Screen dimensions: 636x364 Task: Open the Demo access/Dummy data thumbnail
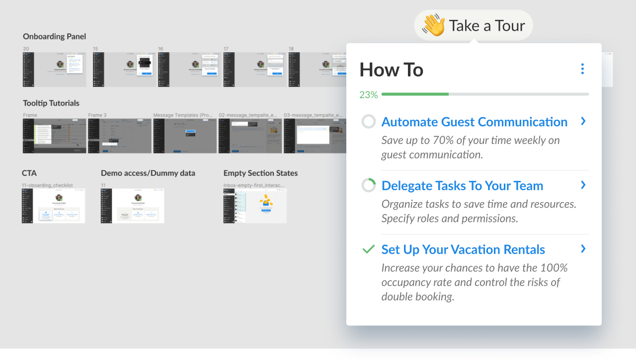coord(132,206)
